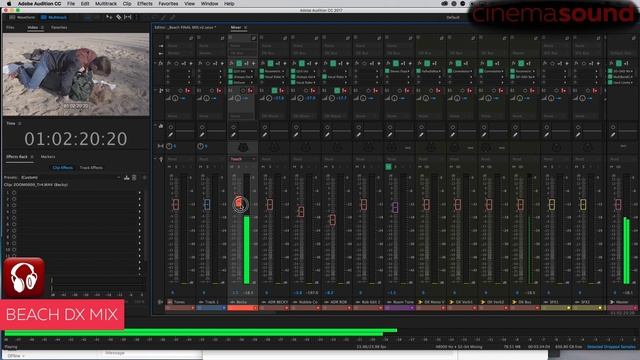Screen dimensions: 640x360
Task: Toggle first effect on Becky track rack
Action: click(231, 71)
